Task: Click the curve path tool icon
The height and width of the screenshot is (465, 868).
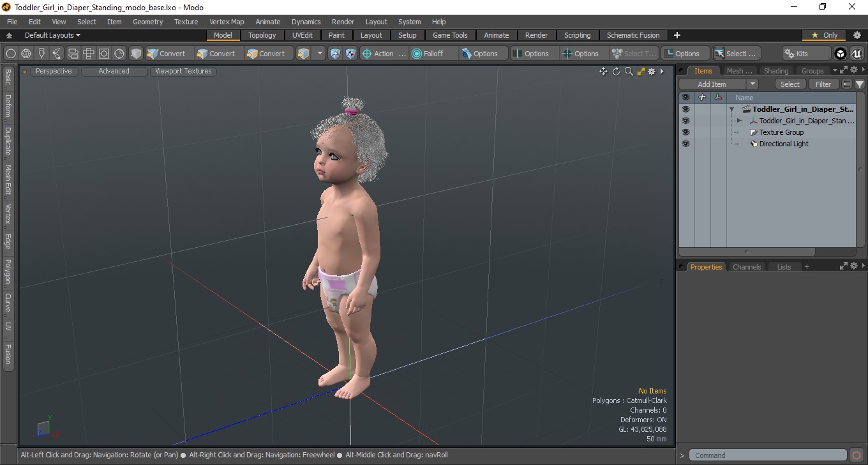Action: tap(57, 54)
